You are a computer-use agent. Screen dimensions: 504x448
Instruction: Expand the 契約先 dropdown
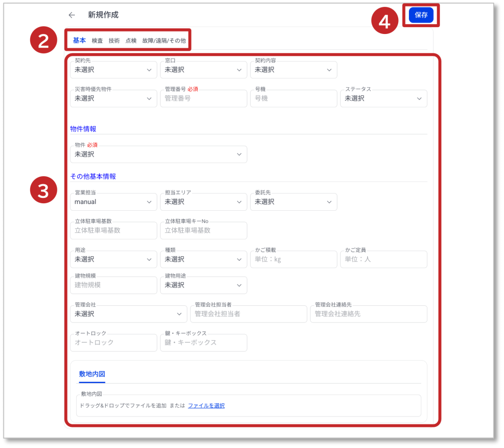[x=113, y=70]
